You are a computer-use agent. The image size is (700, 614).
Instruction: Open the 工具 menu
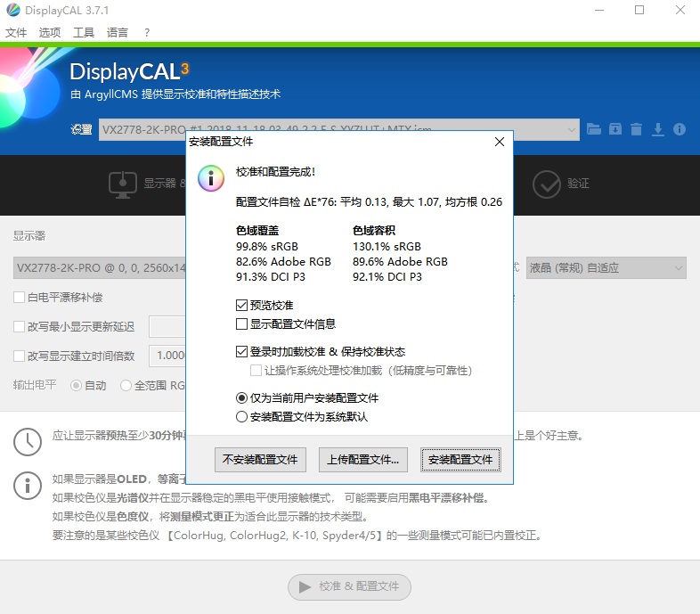84,32
